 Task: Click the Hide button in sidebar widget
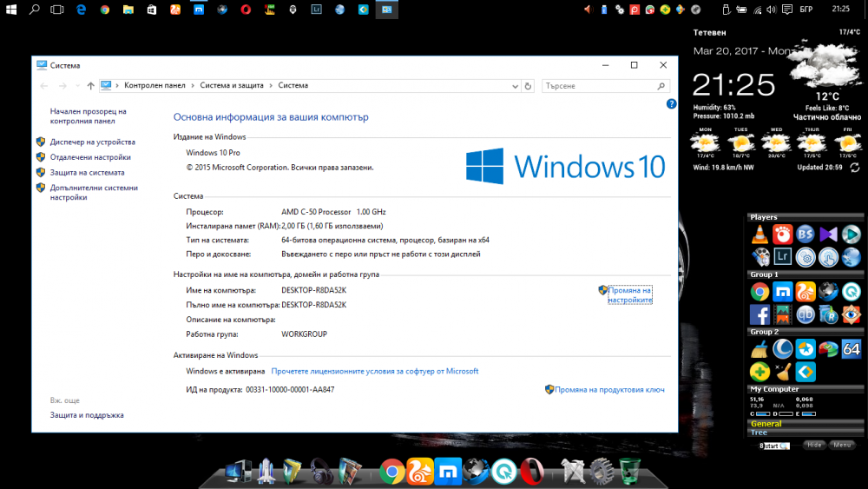point(814,445)
